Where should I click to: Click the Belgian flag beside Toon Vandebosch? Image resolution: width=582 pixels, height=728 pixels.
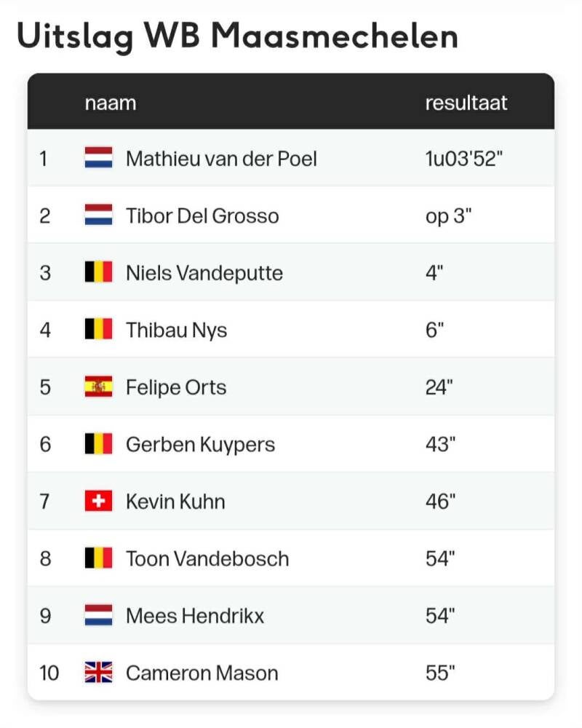coord(98,558)
